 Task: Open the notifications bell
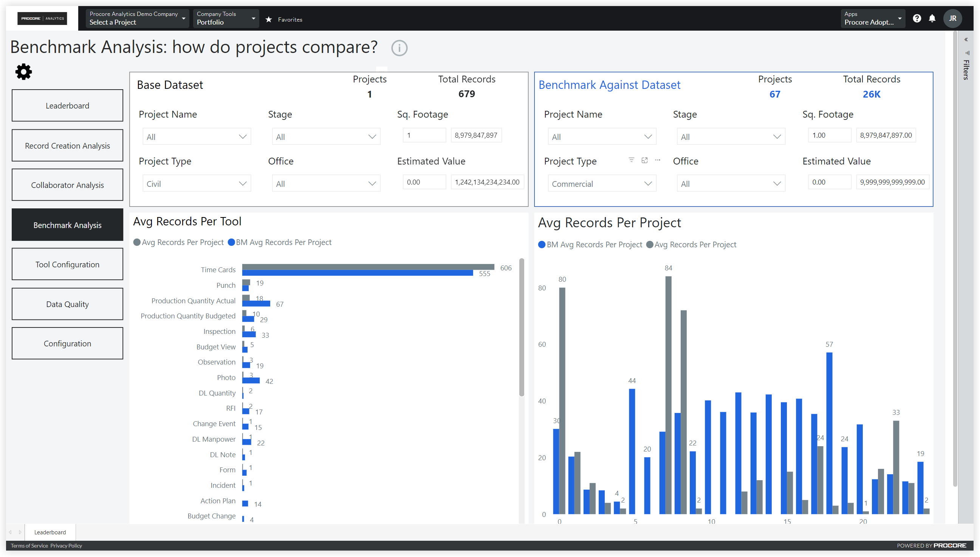[932, 19]
